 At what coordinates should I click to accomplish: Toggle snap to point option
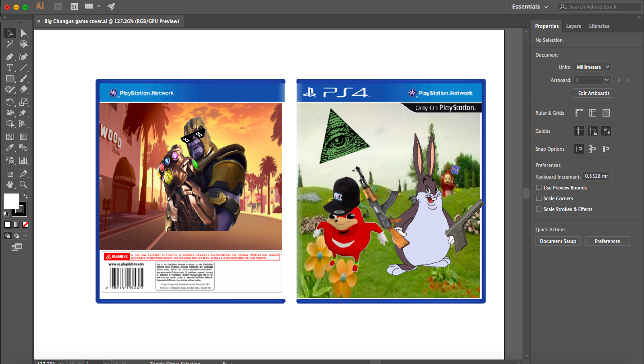[579, 149]
